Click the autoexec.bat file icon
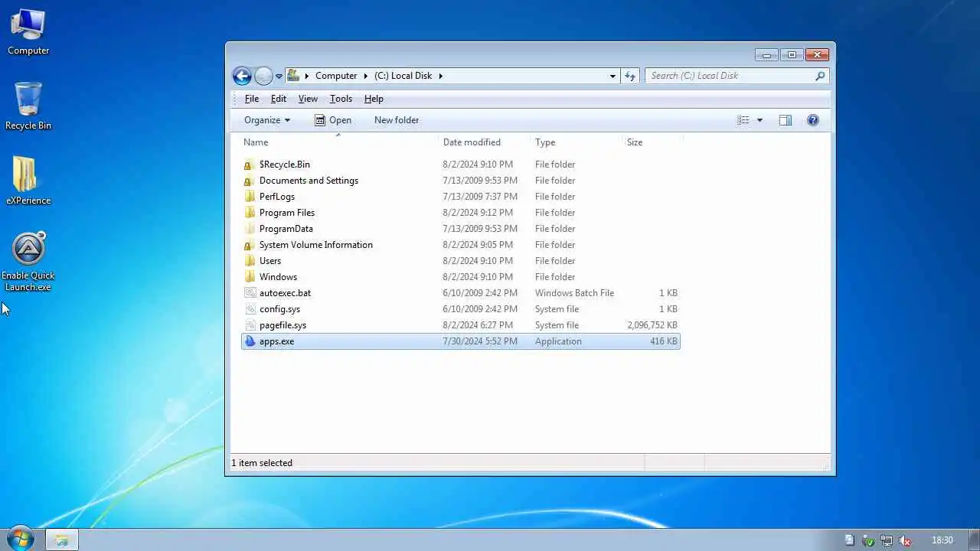980x551 pixels. [250, 293]
